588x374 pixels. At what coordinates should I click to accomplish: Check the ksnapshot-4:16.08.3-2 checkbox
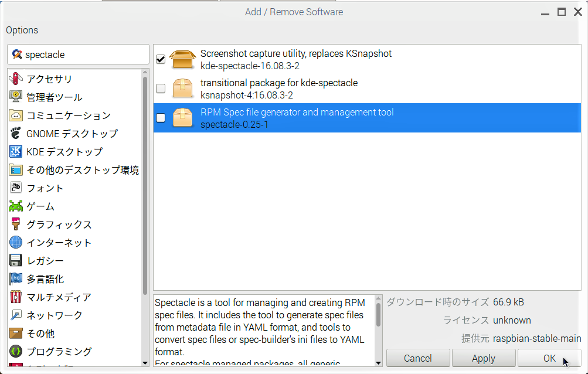tap(161, 89)
